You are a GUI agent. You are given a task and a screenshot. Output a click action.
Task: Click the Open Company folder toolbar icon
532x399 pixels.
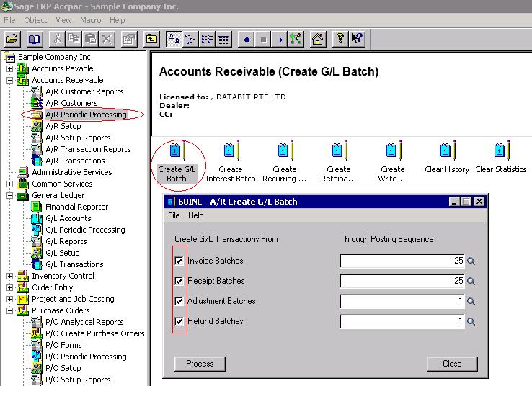point(12,39)
